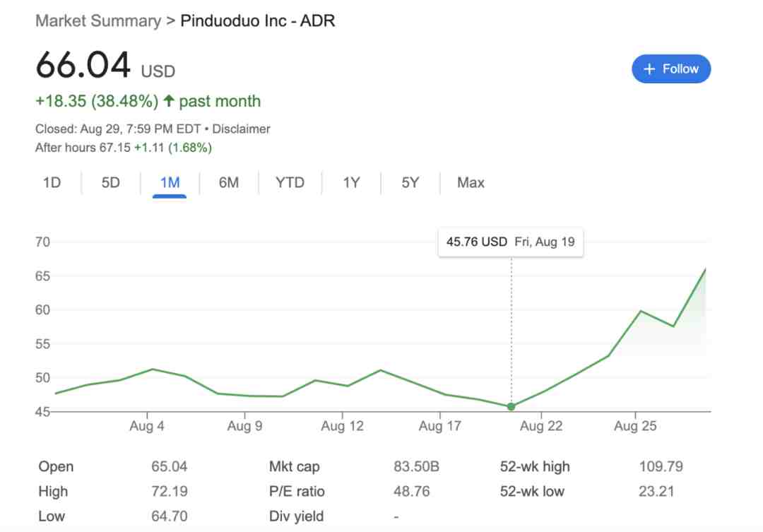
Task: Click the Mkt cap value 83.50B
Action: (x=416, y=466)
